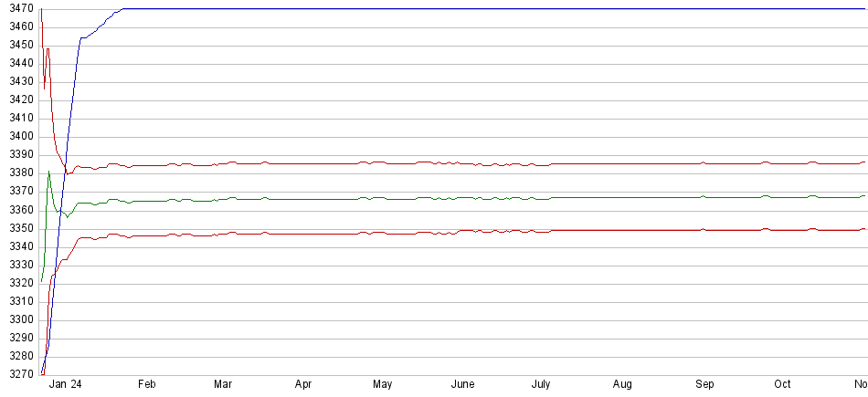
Task: Pick the June label on the time axis
Action: coord(462,385)
